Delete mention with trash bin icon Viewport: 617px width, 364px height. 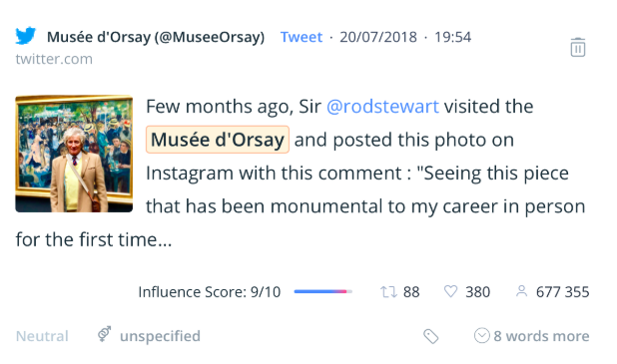click(x=578, y=47)
